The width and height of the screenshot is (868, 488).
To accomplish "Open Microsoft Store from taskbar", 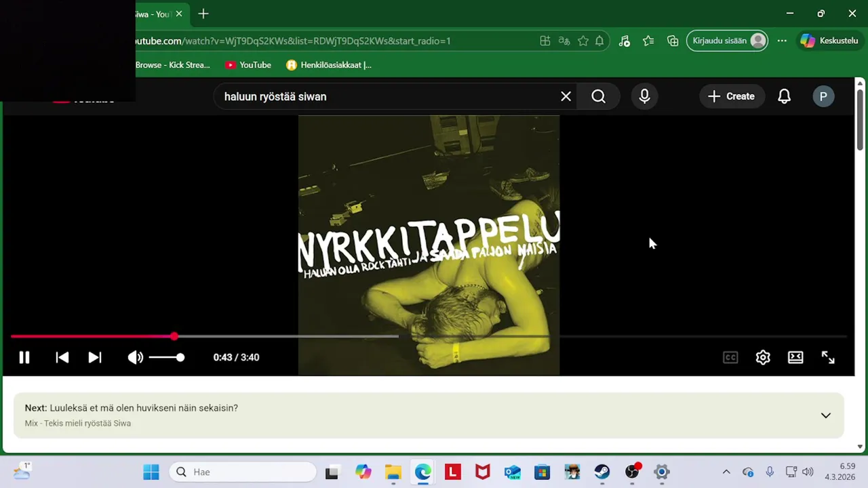I will (542, 472).
